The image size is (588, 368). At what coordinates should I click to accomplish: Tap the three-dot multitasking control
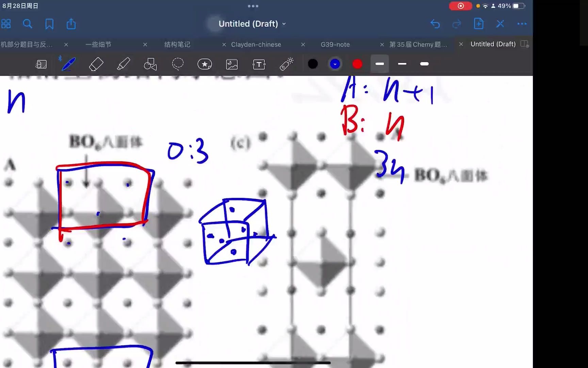253,6
